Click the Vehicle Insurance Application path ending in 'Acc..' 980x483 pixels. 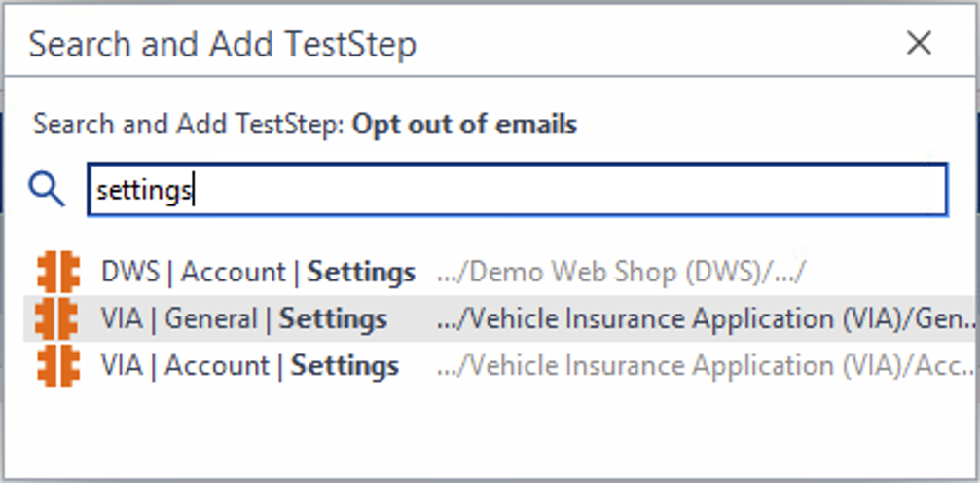[x=707, y=366]
